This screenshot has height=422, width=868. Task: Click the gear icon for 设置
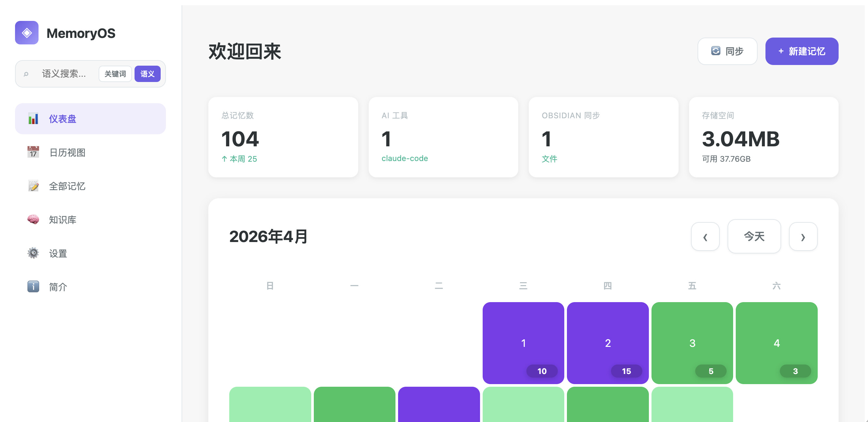(33, 253)
